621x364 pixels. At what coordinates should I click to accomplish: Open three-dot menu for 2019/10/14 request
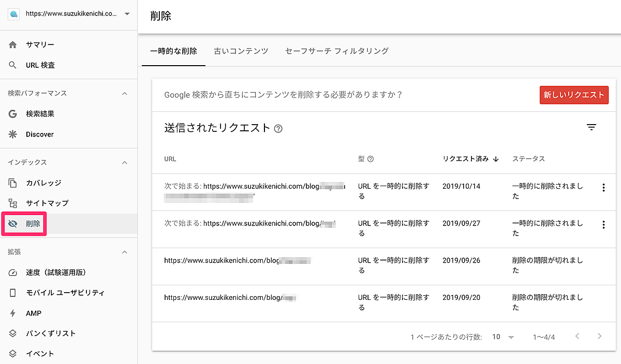603,188
